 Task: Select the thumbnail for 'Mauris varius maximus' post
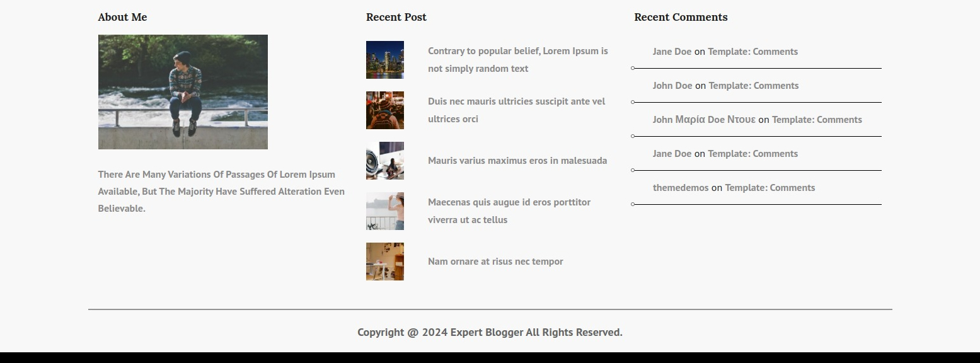pos(384,161)
